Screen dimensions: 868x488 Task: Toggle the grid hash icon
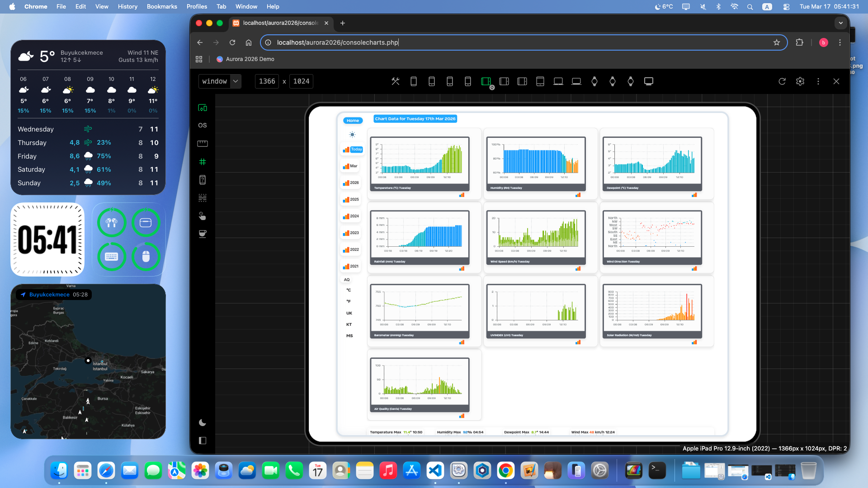pos(202,162)
